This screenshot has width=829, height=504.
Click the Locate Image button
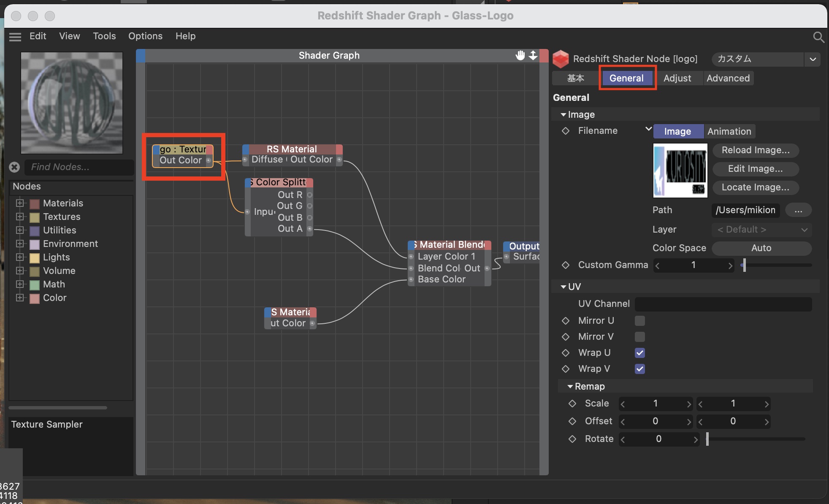[x=755, y=187]
